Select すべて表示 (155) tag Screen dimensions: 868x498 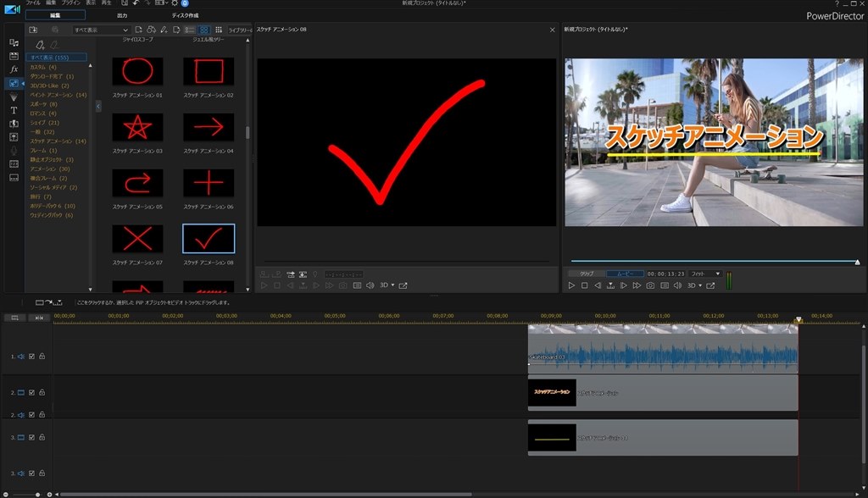click(57, 57)
